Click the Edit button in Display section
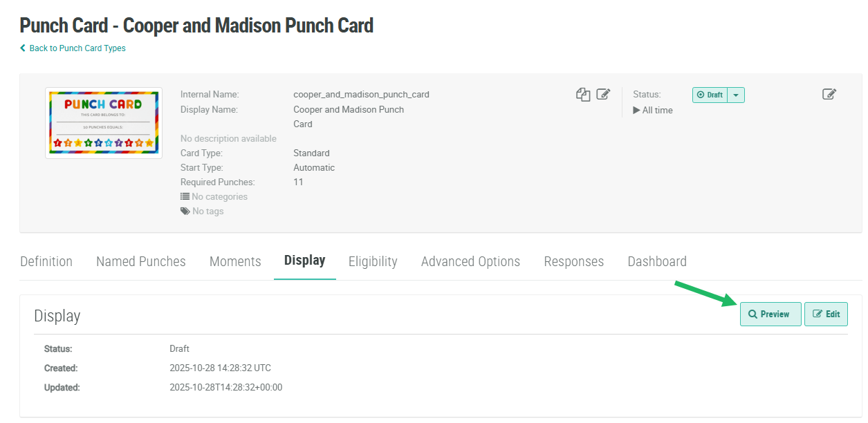 826,314
